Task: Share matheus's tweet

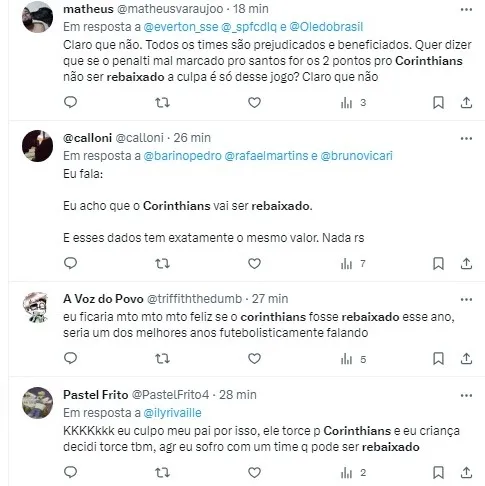Action: point(466,103)
